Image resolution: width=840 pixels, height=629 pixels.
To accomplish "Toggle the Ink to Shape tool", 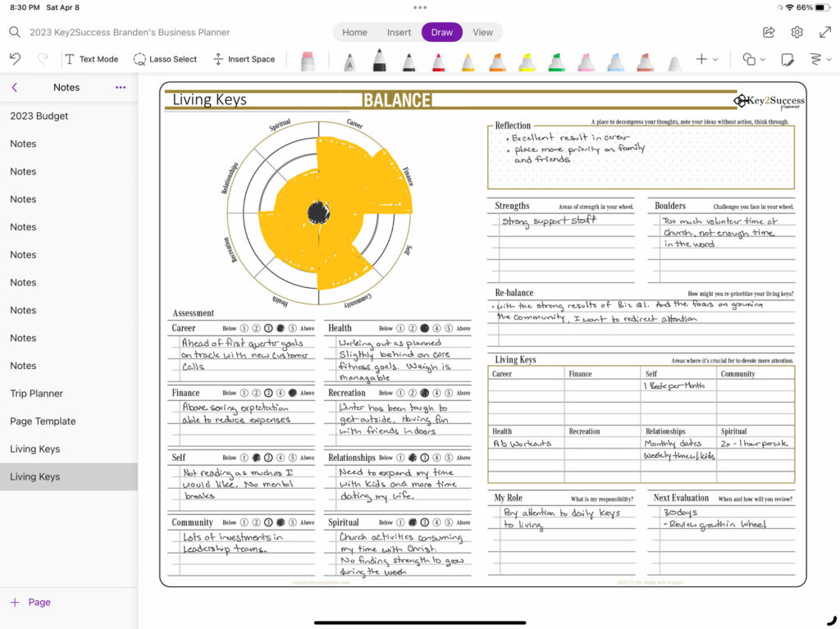I will pos(787,59).
